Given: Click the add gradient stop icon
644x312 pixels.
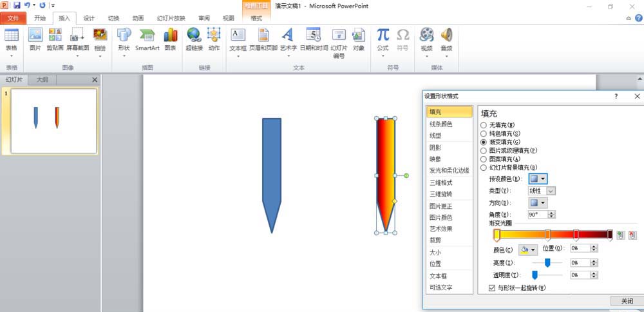Looking at the screenshot, I should pyautogui.click(x=621, y=235).
